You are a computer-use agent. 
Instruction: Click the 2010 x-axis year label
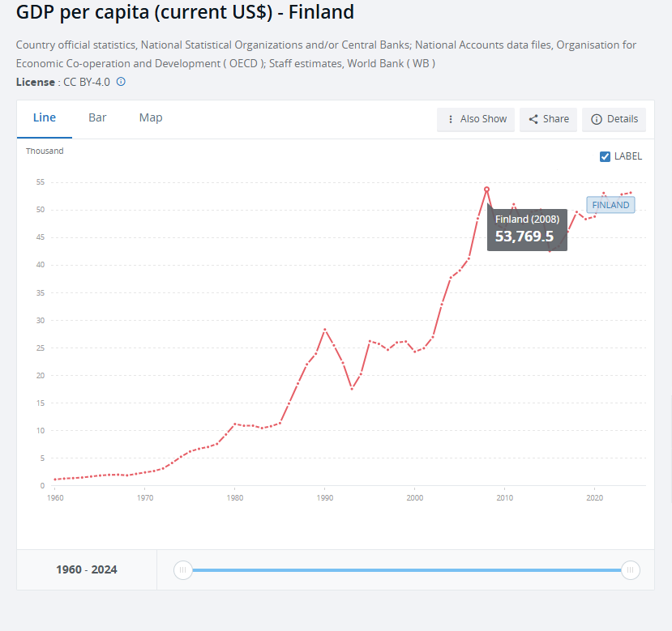504,498
